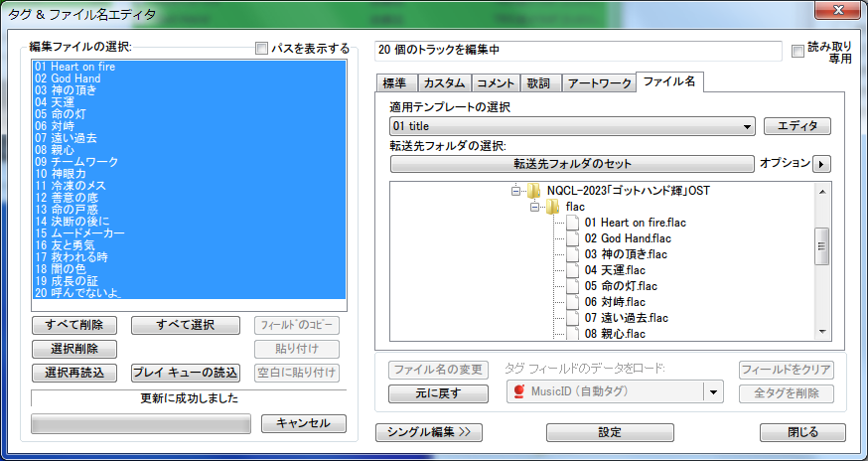Select '17 救われる時' in file list
Screen dimensions: 868x461
coord(189,257)
